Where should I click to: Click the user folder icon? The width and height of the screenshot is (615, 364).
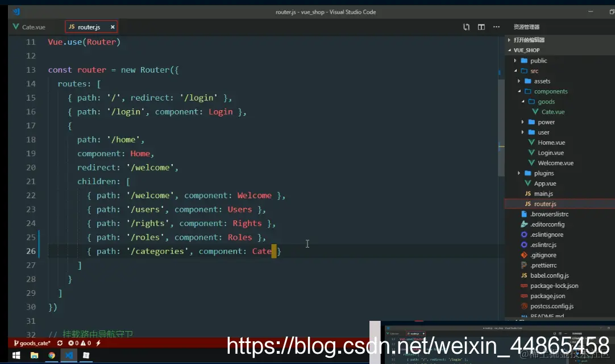pos(531,132)
